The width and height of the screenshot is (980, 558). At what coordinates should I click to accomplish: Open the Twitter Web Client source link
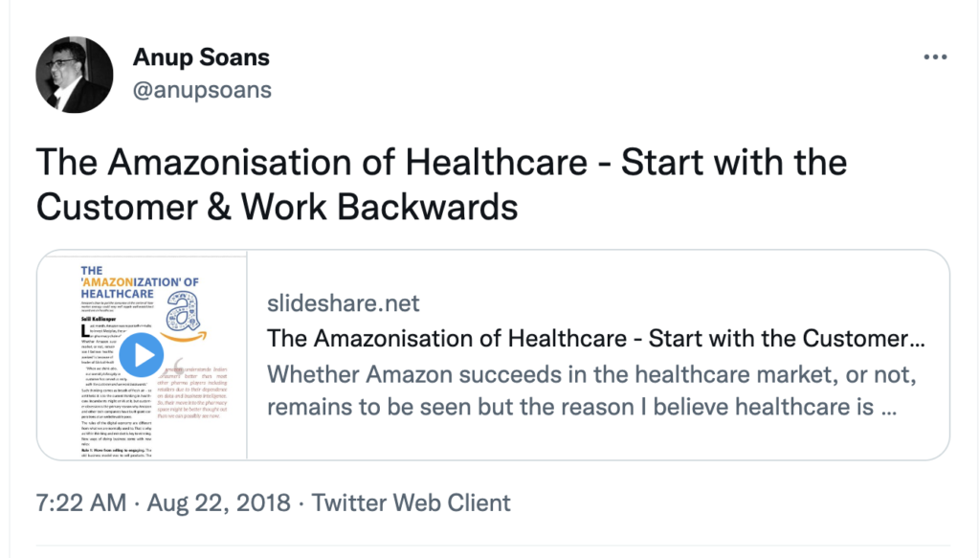click(x=412, y=502)
